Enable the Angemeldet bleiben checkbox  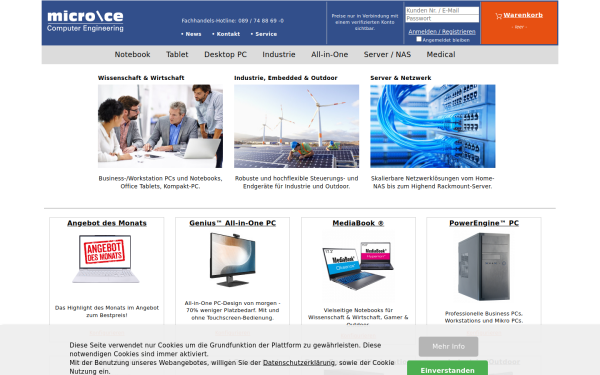click(419, 39)
